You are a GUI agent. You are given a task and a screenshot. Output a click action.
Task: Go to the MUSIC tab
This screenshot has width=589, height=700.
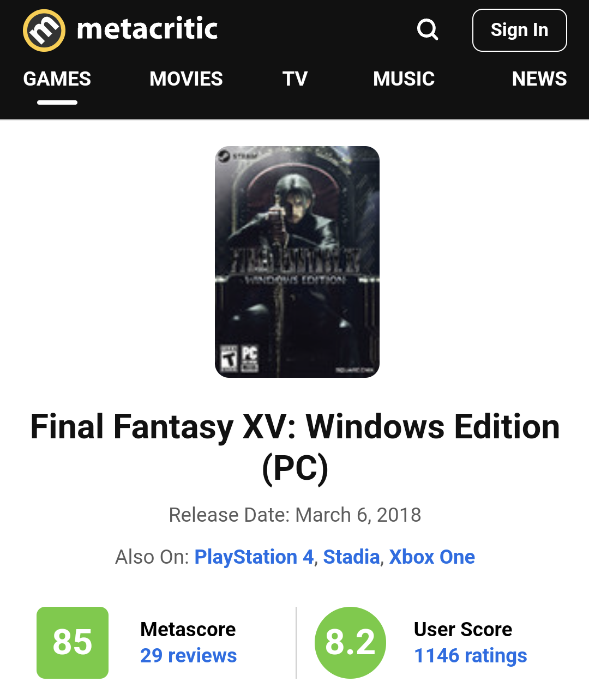click(404, 79)
